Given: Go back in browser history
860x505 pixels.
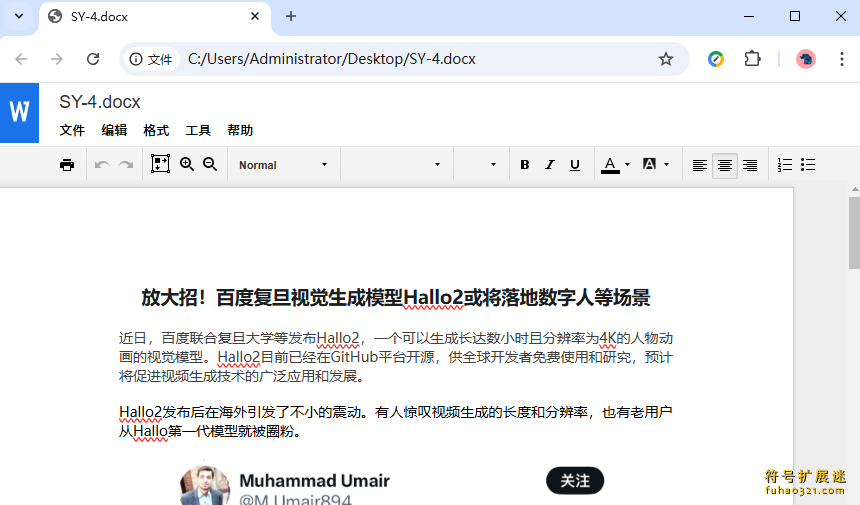Looking at the screenshot, I should (21, 59).
